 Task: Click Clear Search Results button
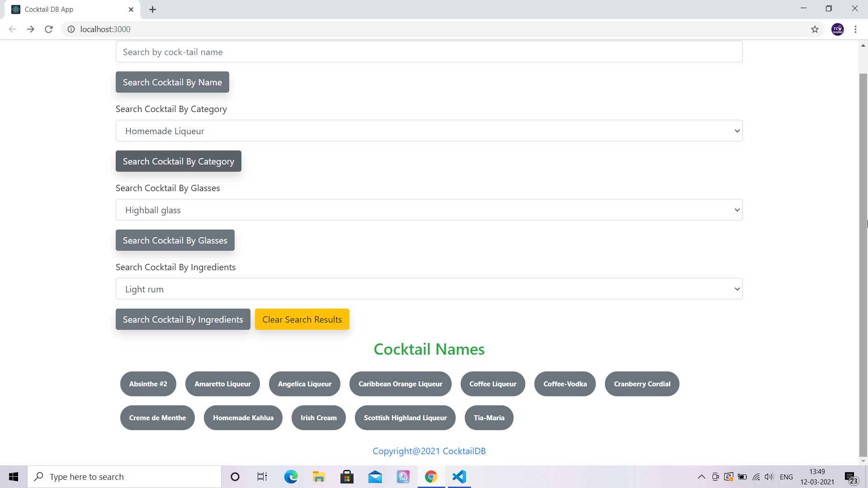[302, 319]
